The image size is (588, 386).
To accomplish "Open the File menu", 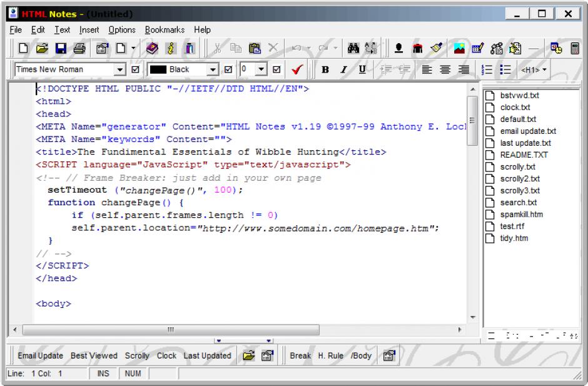I will click(x=16, y=29).
